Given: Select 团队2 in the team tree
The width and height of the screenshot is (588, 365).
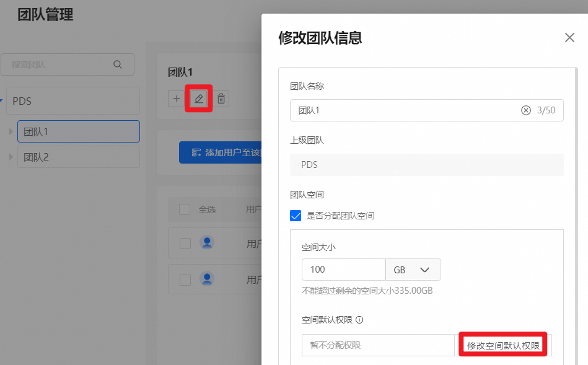Looking at the screenshot, I should (79, 157).
